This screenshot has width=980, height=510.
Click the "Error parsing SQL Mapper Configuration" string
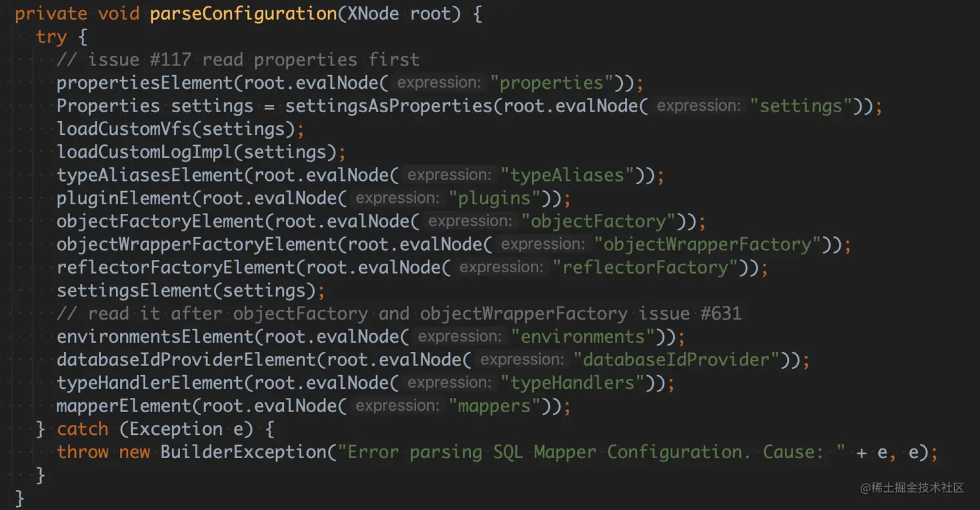592,452
